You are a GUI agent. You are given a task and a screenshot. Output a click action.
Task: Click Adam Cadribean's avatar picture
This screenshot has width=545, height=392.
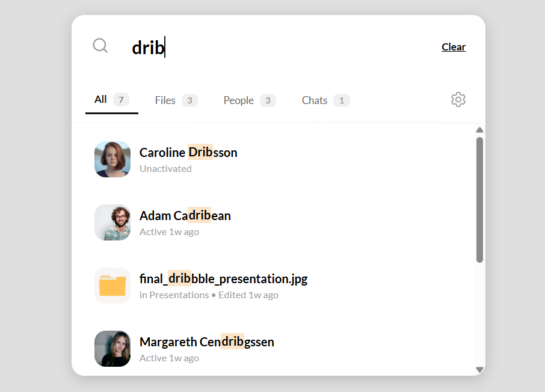coord(112,222)
